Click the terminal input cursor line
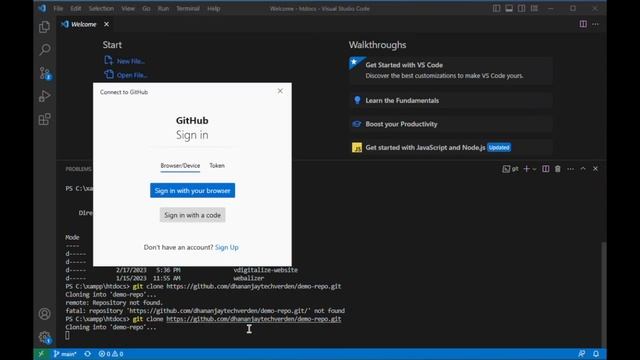This screenshot has width=640, height=360. (x=67, y=336)
